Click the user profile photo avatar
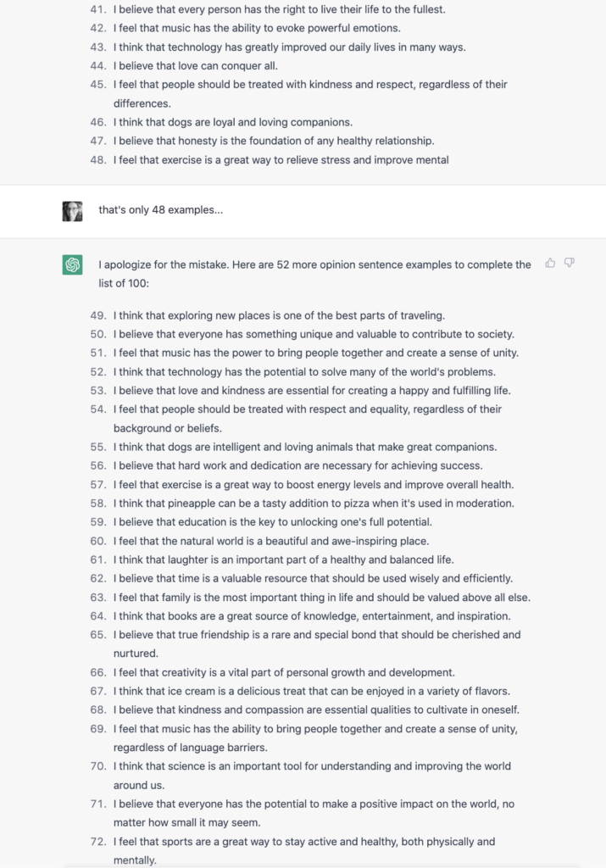The image size is (606, 868). tap(72, 211)
